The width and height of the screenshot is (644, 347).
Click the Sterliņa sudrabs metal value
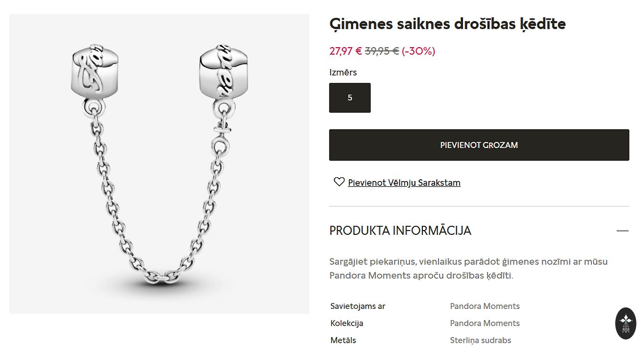[x=480, y=340]
